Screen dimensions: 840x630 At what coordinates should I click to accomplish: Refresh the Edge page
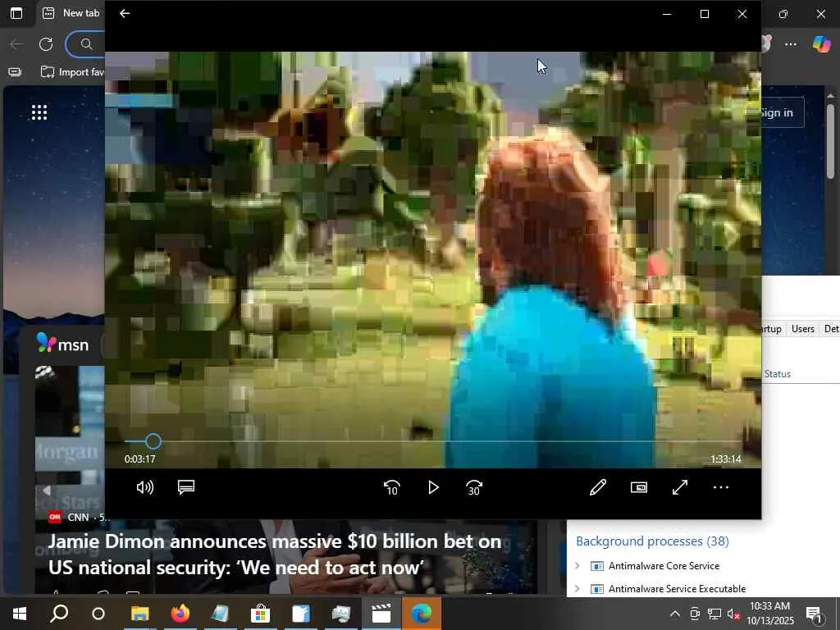pyautogui.click(x=46, y=44)
